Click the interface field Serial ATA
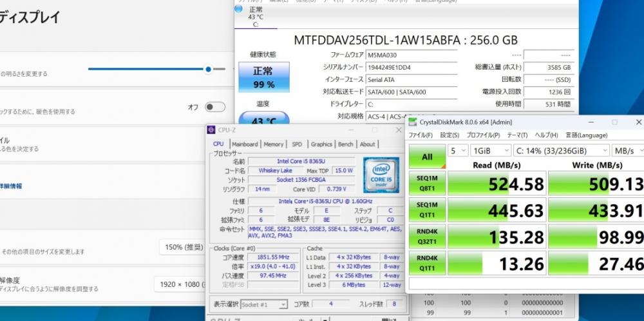The width and height of the screenshot is (644, 321). click(x=411, y=80)
